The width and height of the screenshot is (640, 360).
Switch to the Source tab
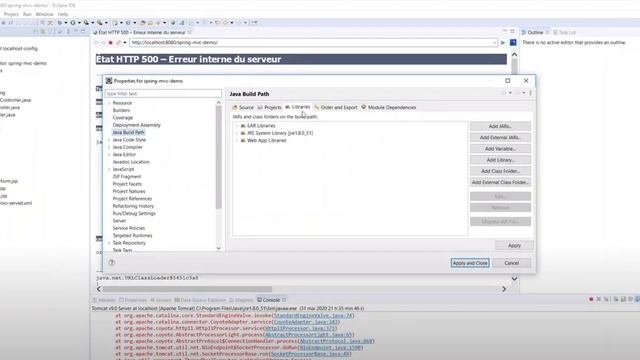click(x=243, y=107)
